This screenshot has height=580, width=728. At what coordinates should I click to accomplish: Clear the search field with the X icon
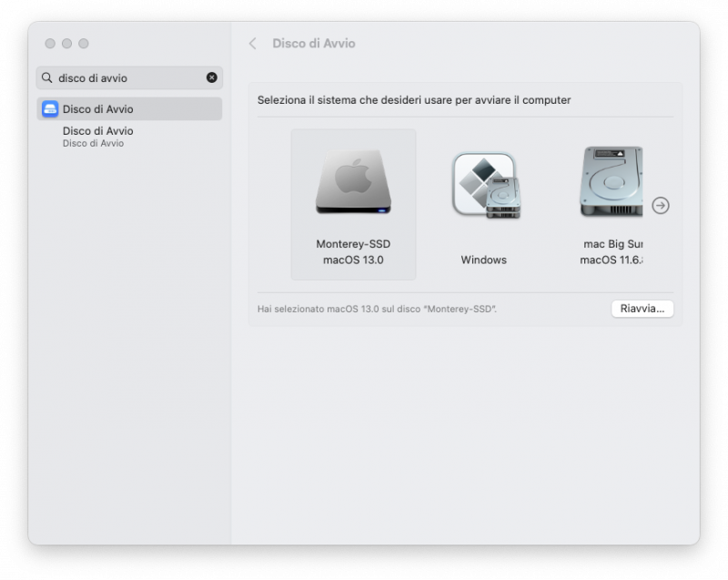coord(212,77)
